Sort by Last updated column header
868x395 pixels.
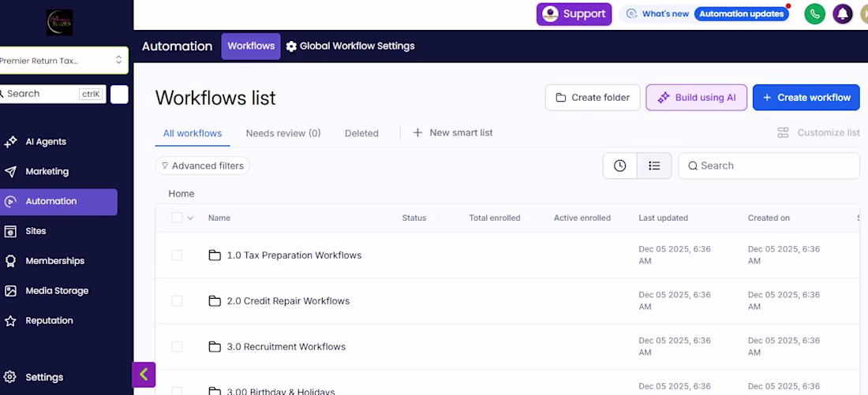click(663, 218)
